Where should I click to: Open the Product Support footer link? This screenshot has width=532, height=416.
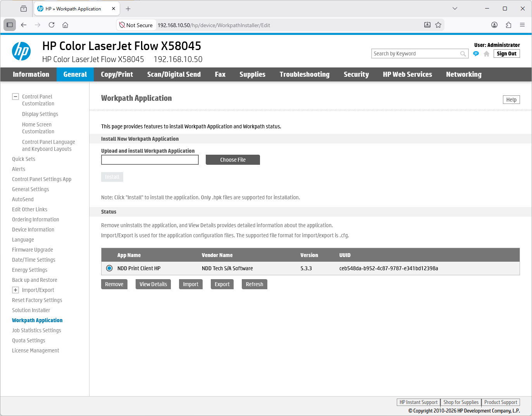pos(500,402)
